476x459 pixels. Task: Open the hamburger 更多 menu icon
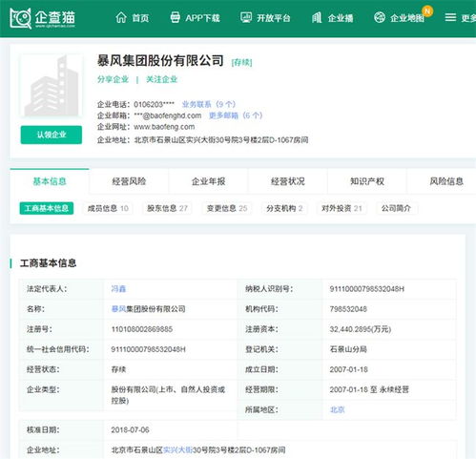click(450, 17)
